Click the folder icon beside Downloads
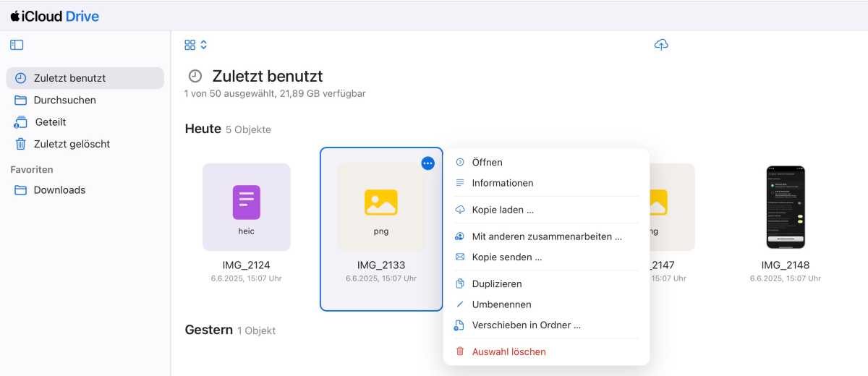This screenshot has width=868, height=376. point(20,190)
